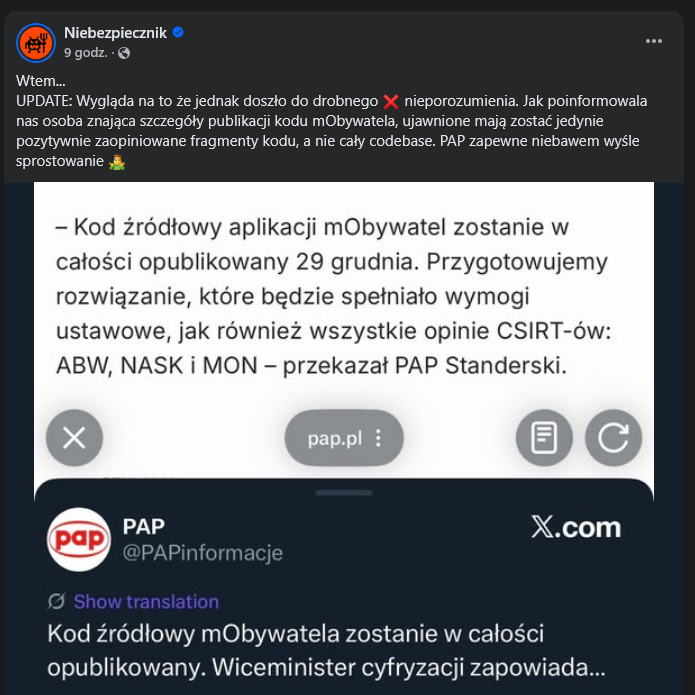Screen dimensions: 695x695
Task: Click the red cross emoji in post text
Action: coord(391,101)
